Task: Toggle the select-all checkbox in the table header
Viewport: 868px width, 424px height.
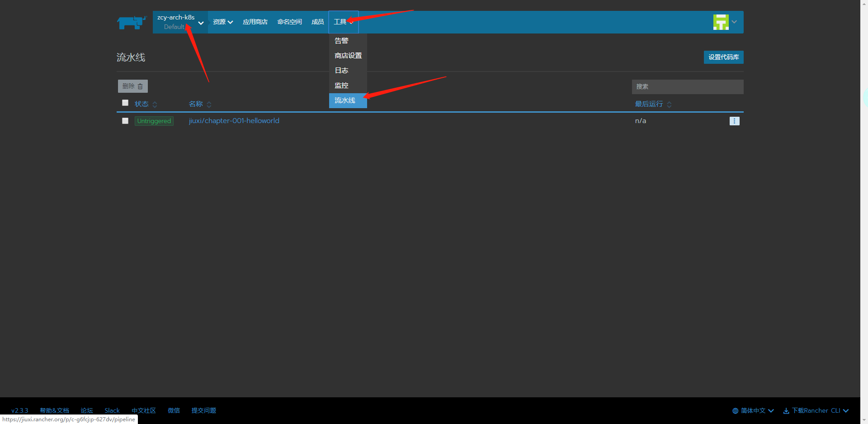Action: (x=125, y=103)
